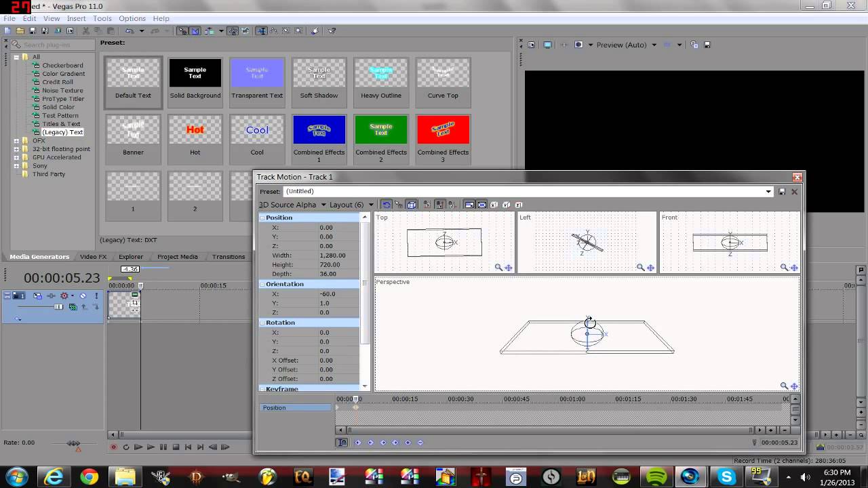Select the Hot text preset thumbnail

(x=195, y=129)
